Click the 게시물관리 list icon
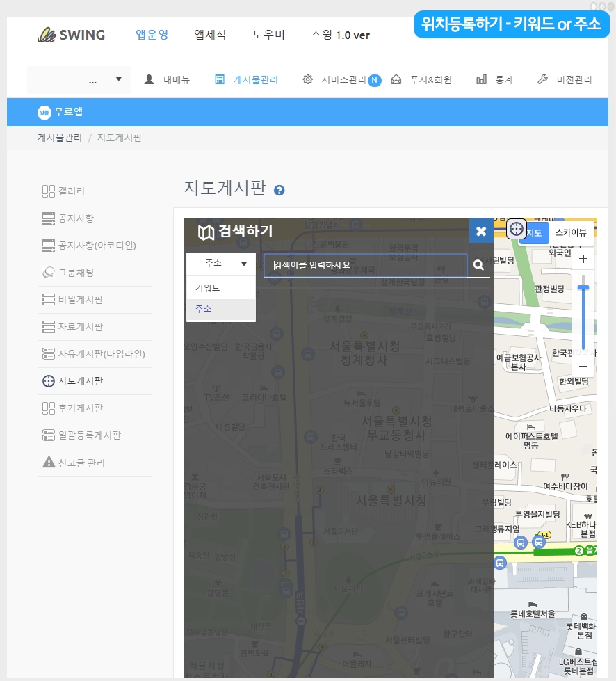Image resolution: width=616 pixels, height=681 pixels. tap(220, 79)
